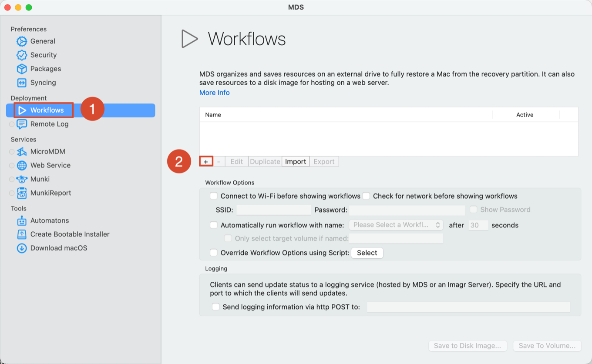Viewport: 592px width, 364px height.
Task: Toggle the Remote Log status indicator
Action: tap(12, 124)
